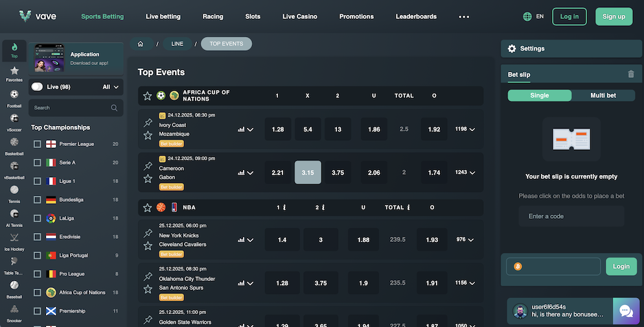Open the more menu ellipsis
Screen dimensions: 644x327
tap(464, 17)
